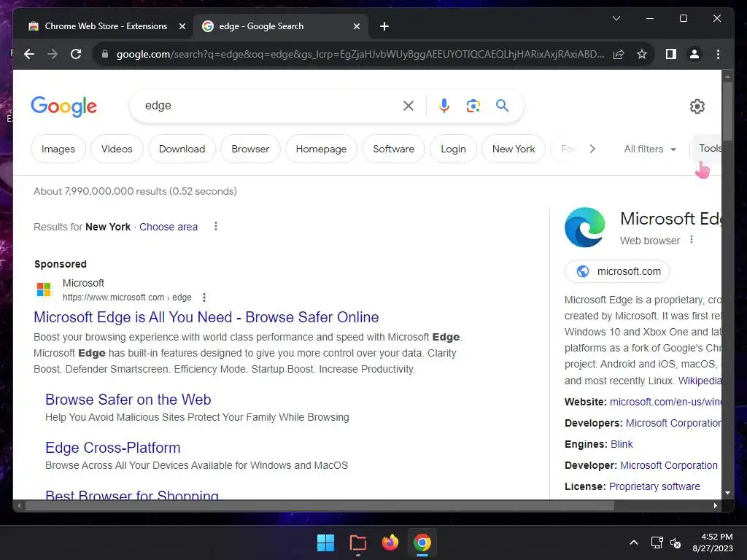Open Firefox from the taskbar
747x560 pixels.
pyautogui.click(x=390, y=542)
